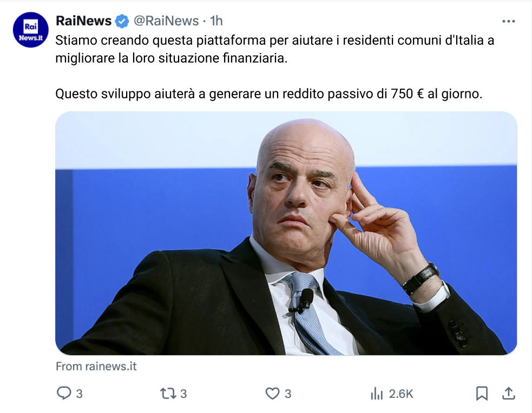The image size is (532, 413).
Task: Like the post with the heart icon
Action: coord(272,394)
